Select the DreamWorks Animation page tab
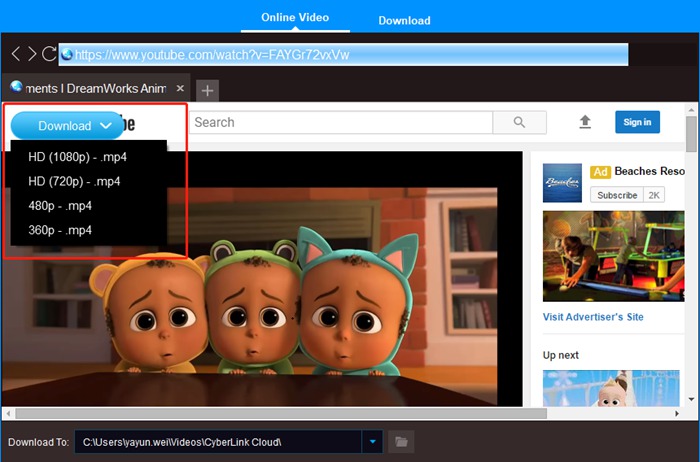The width and height of the screenshot is (700, 462). pos(96,88)
